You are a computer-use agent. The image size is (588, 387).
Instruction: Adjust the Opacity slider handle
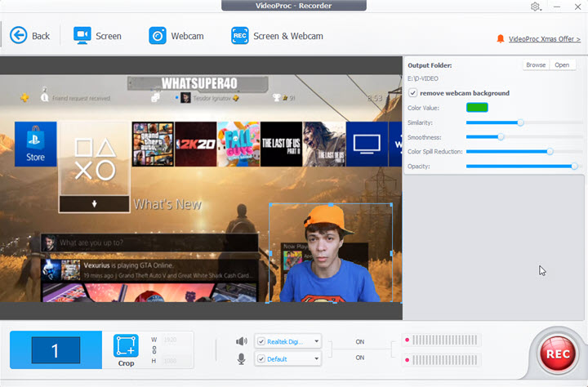click(574, 166)
